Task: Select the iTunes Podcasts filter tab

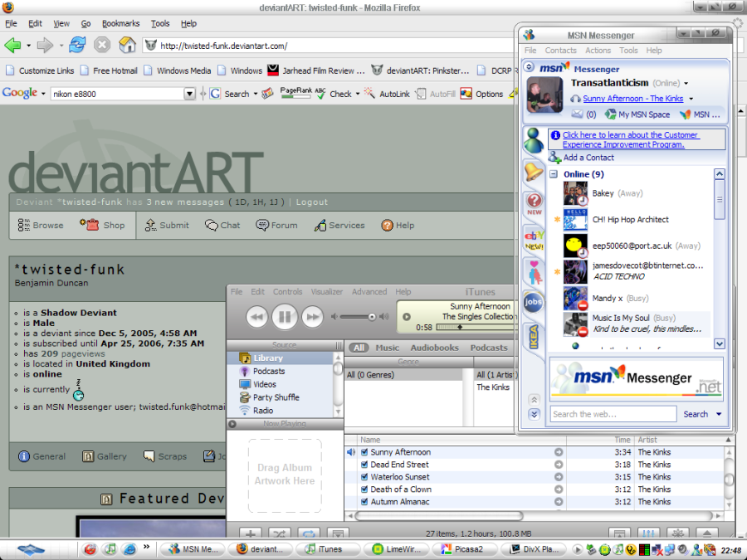Action: click(x=489, y=348)
